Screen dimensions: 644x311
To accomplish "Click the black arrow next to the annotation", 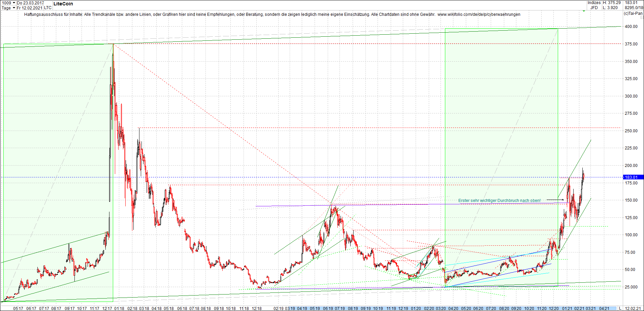I will (x=555, y=200).
